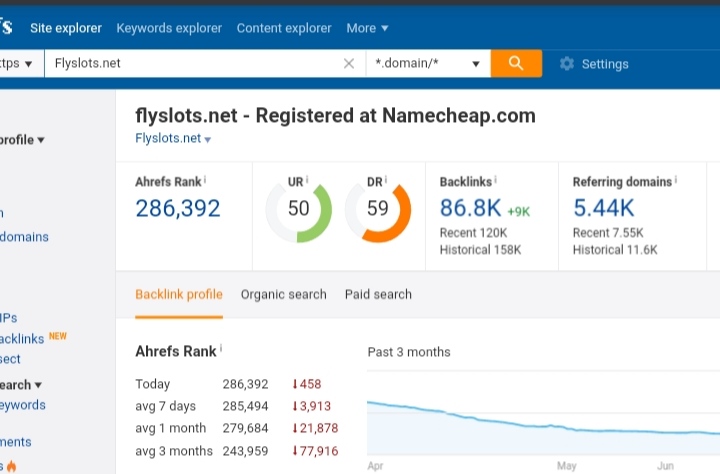The width and height of the screenshot is (720, 474).
Task: Switch to Organic search tab
Action: [284, 294]
